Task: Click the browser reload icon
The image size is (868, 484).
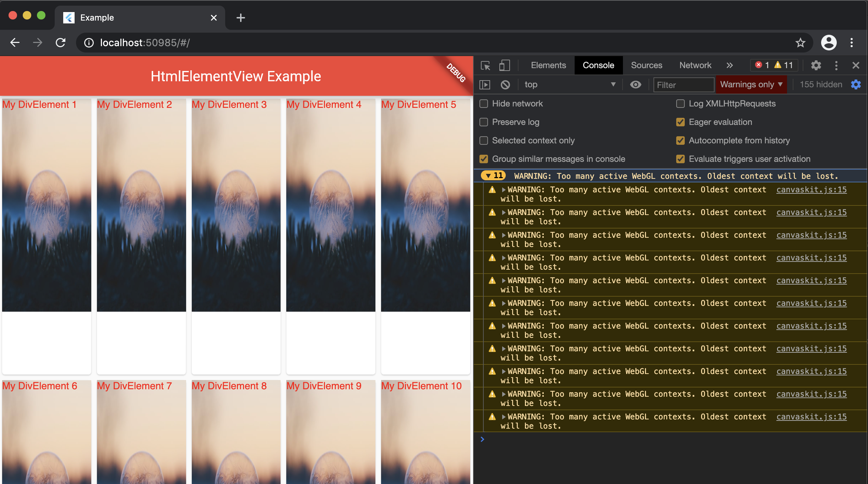Action: tap(60, 42)
